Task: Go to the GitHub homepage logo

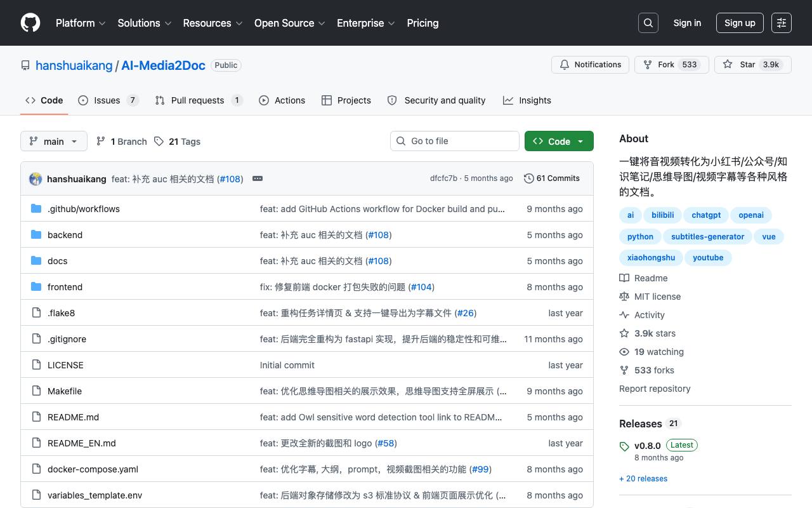Action: coord(30,23)
